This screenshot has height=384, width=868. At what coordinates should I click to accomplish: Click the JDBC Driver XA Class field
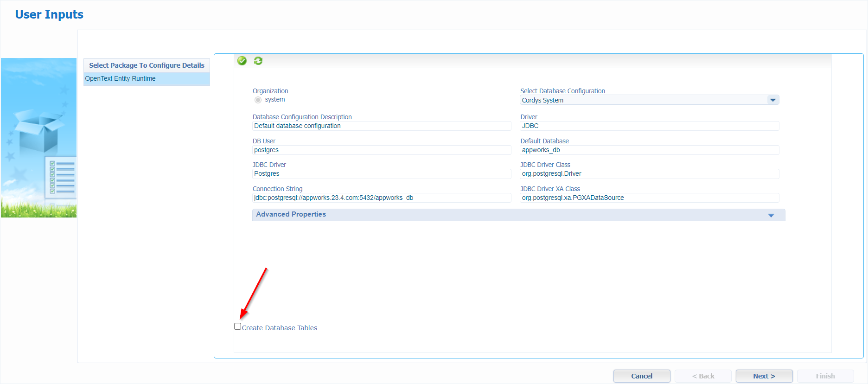click(649, 198)
